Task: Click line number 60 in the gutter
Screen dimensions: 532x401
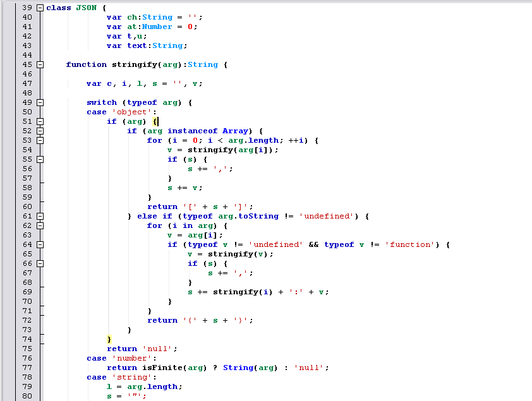Action: click(x=27, y=206)
